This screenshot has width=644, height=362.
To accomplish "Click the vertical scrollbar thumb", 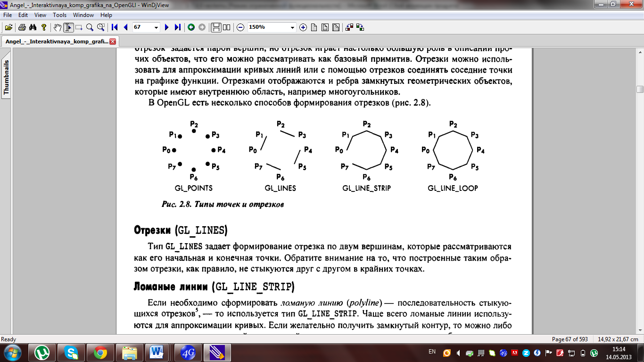I will coord(640,89).
